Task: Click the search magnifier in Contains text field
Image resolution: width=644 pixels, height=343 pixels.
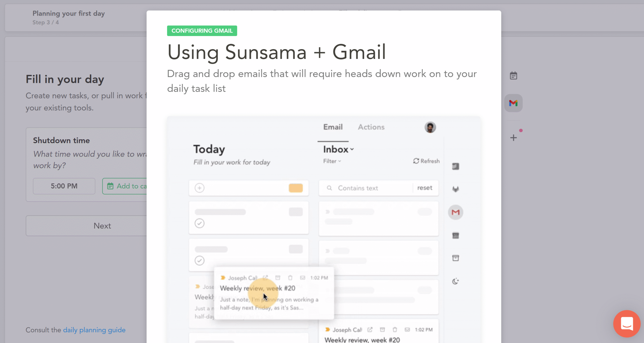Action: [x=329, y=188]
